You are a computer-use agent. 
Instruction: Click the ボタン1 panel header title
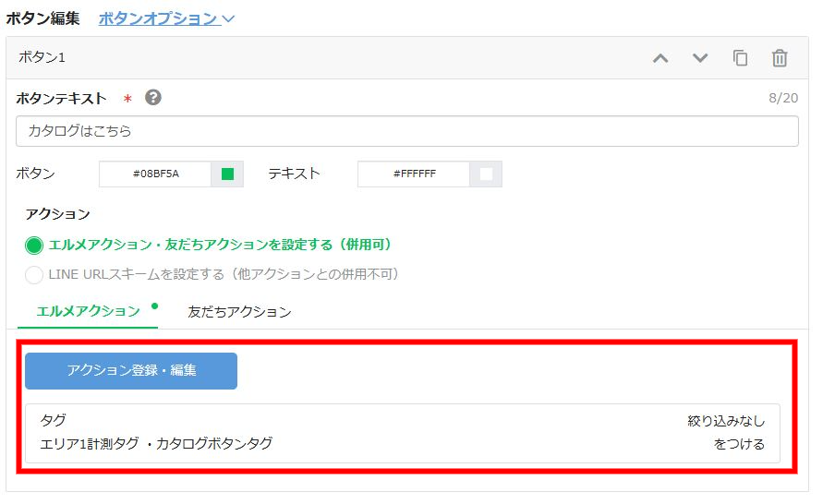42,57
